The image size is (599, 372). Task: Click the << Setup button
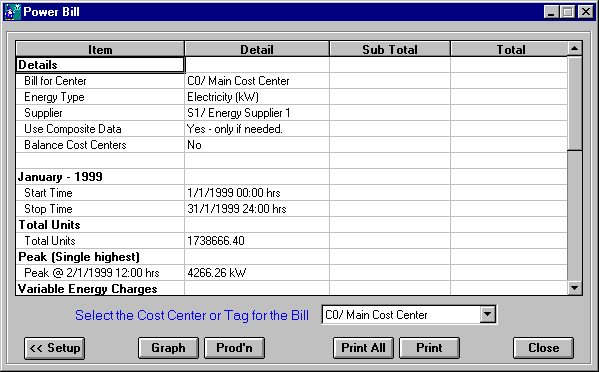coord(55,348)
